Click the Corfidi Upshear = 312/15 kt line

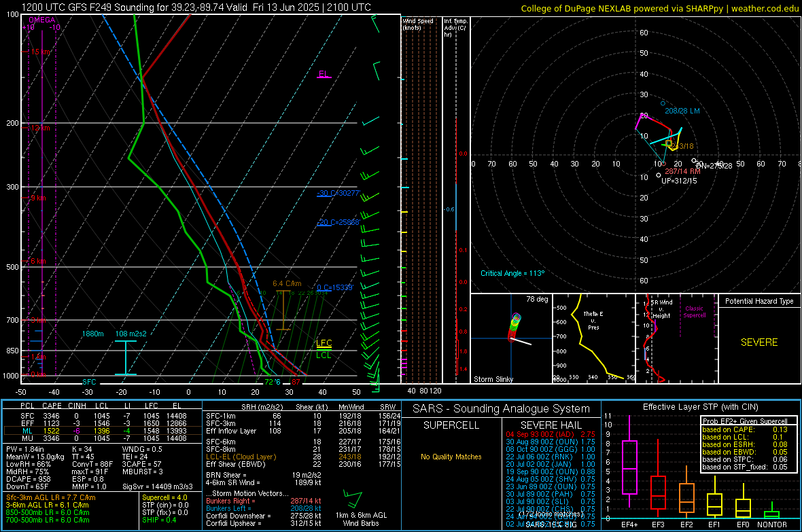click(264, 523)
